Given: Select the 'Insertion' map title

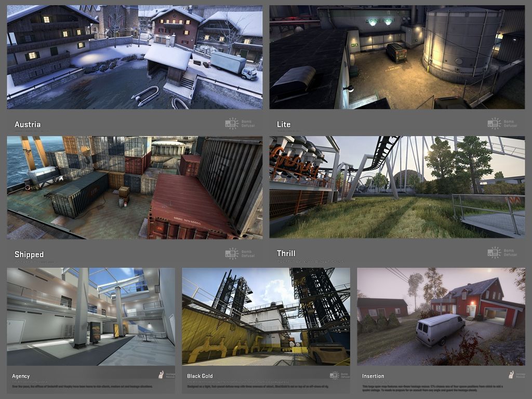Looking at the screenshot, I should point(373,376).
